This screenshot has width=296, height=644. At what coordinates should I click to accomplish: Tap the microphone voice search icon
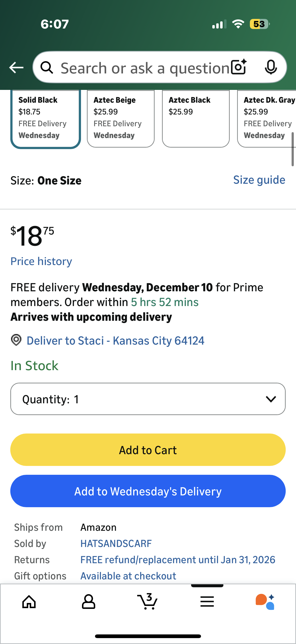(271, 67)
